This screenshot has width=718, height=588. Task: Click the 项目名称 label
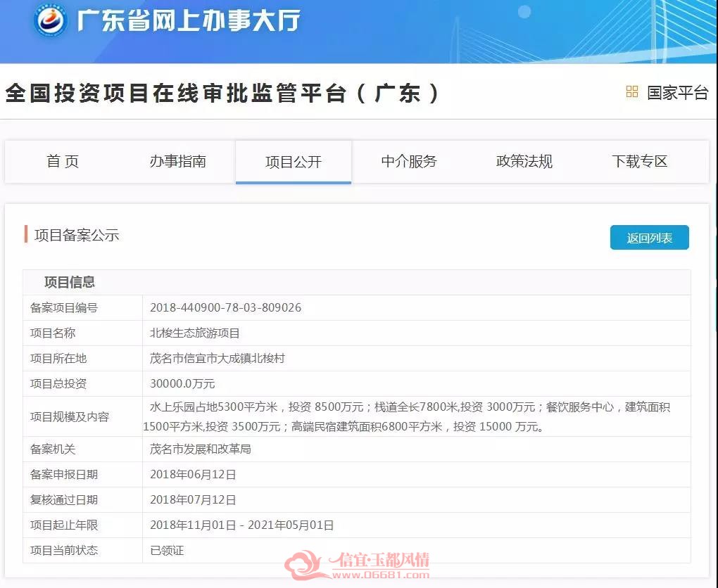(x=53, y=333)
